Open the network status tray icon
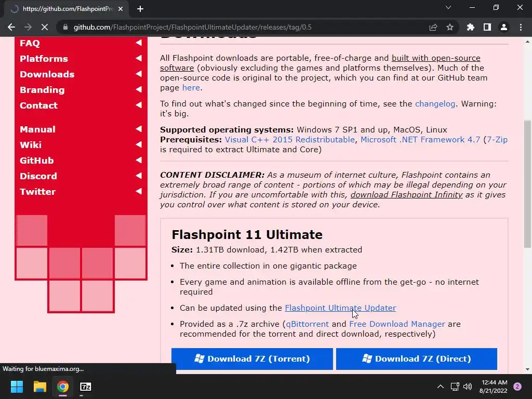The height and width of the screenshot is (399, 532). click(455, 387)
